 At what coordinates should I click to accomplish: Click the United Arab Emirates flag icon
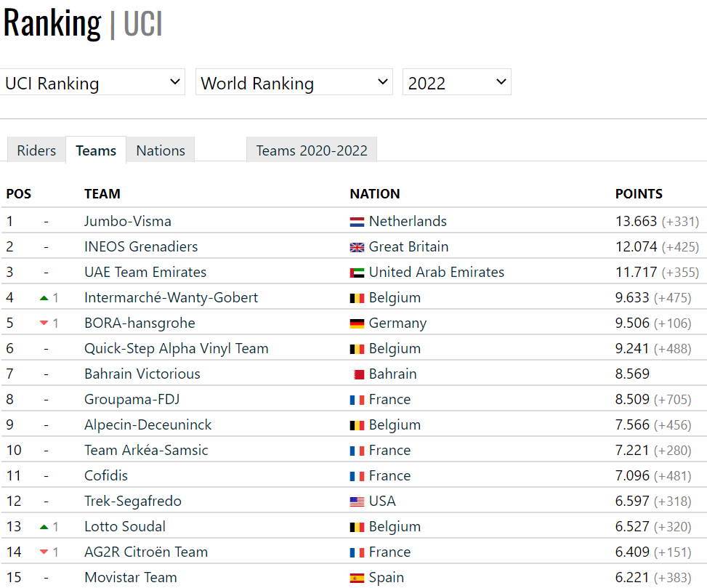357,273
